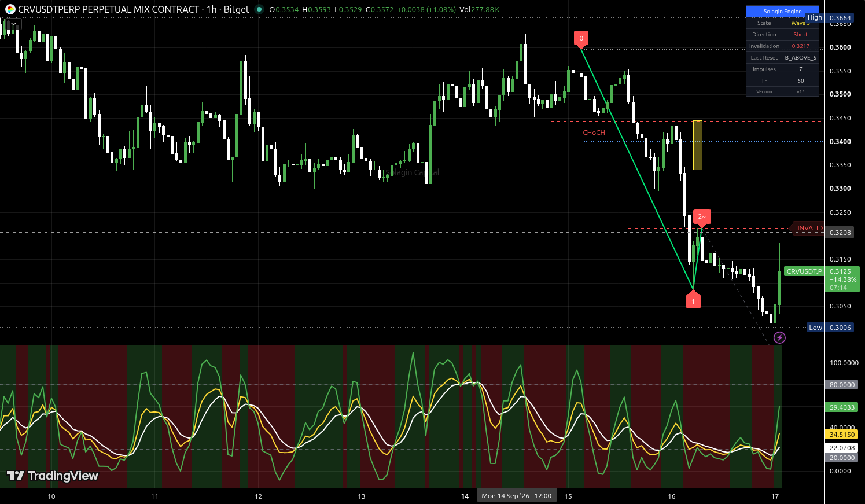865x504 pixels.
Task: Click the Last Reset value B_ABOVE_5
Action: pyautogui.click(x=800, y=58)
